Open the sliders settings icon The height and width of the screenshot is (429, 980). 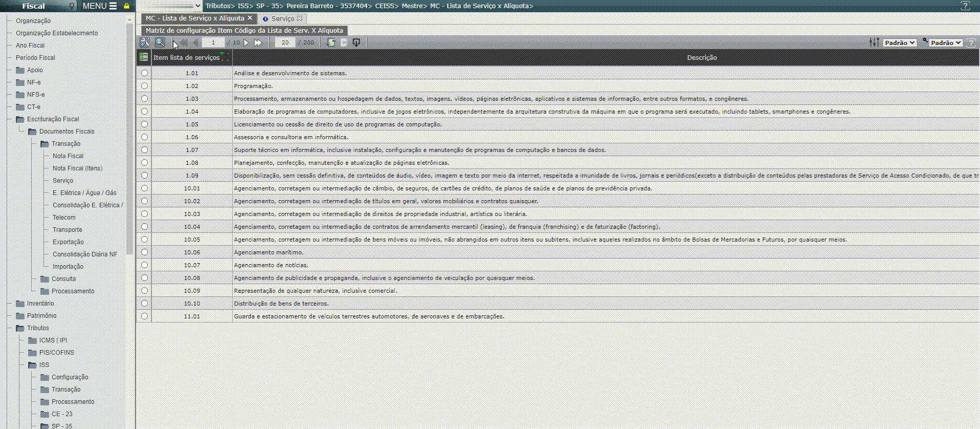click(x=874, y=42)
